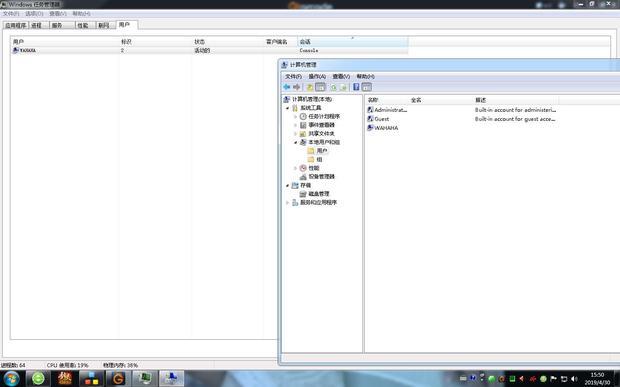Open the 操作(A) menu in Computer Management
This screenshot has width=620, height=387.
(317, 76)
